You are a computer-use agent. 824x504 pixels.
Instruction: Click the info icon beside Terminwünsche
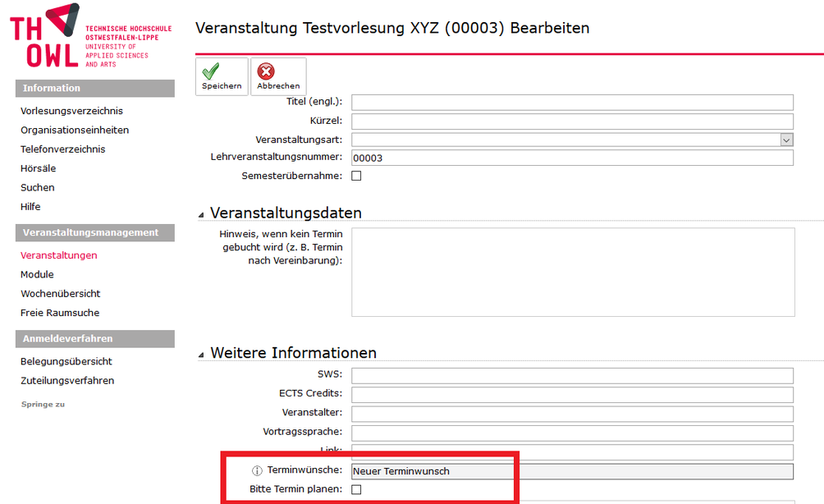[256, 471]
